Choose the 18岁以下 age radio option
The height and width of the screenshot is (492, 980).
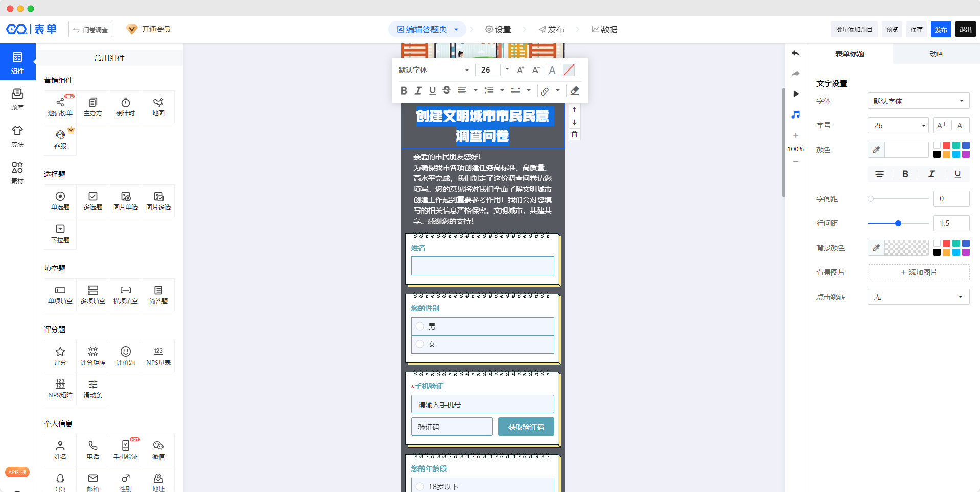click(420, 486)
